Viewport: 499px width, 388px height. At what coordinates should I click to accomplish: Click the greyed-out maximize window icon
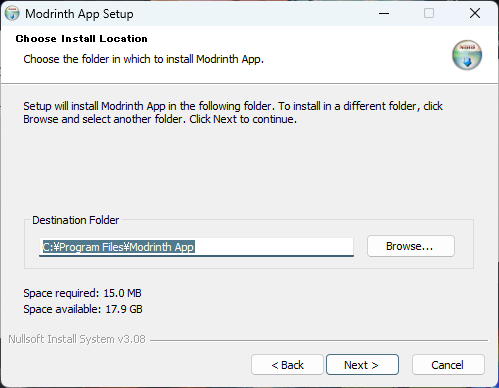[429, 14]
